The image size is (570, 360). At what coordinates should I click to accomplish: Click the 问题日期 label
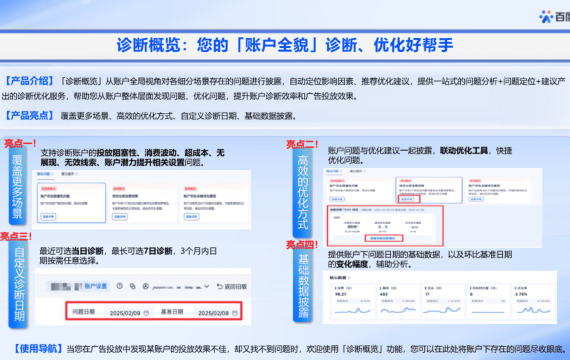tap(84, 312)
